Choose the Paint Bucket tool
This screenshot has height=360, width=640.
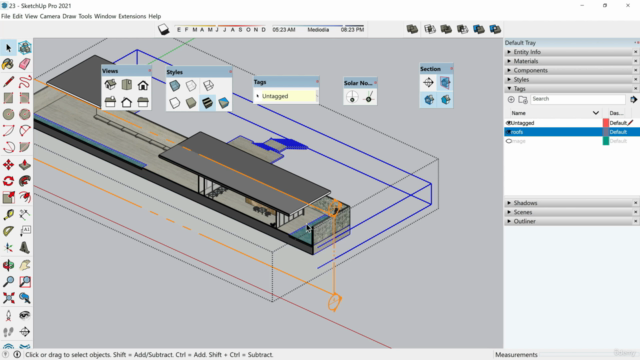coord(8,64)
